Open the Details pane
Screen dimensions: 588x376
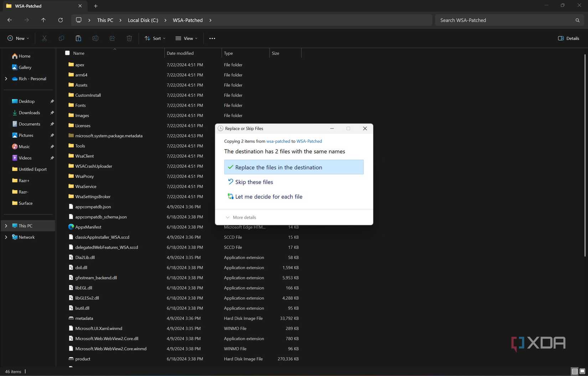568,38
